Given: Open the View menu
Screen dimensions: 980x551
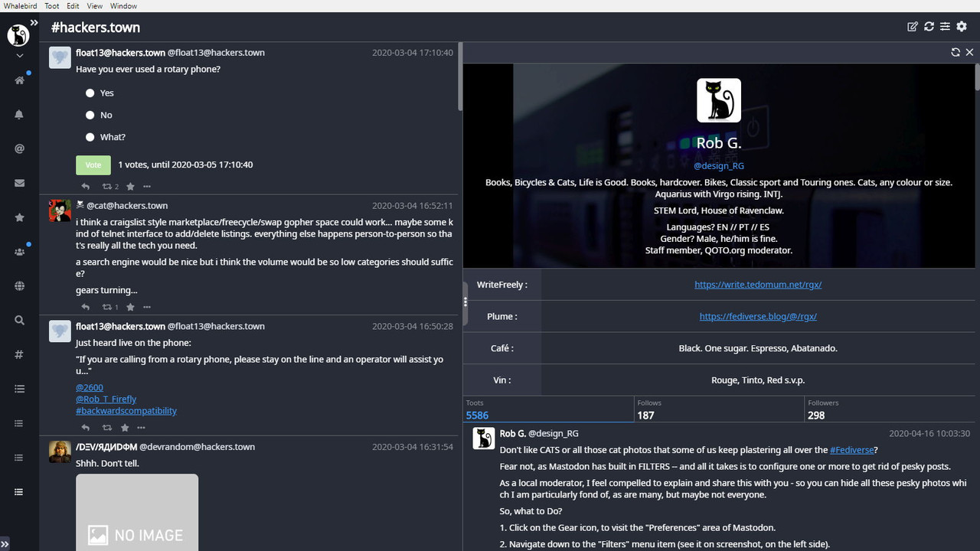Looking at the screenshot, I should (95, 5).
